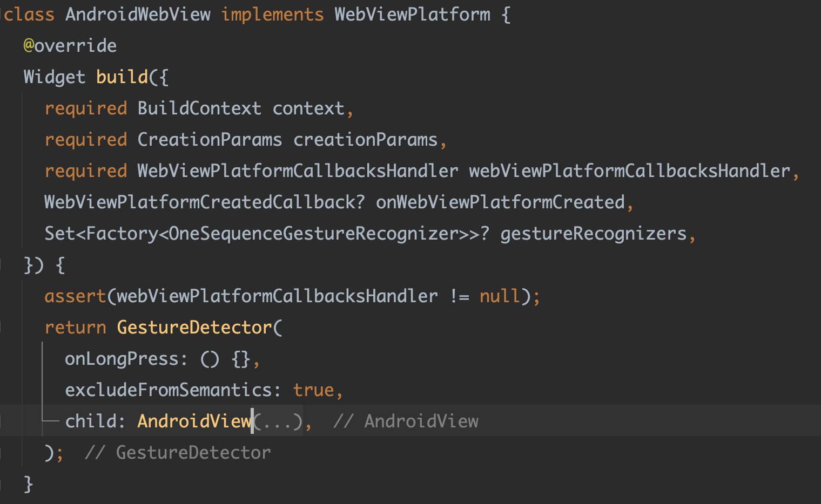Click the onWebViewPlatformCreated parameter
This screenshot has width=821, height=504.
click(x=500, y=202)
